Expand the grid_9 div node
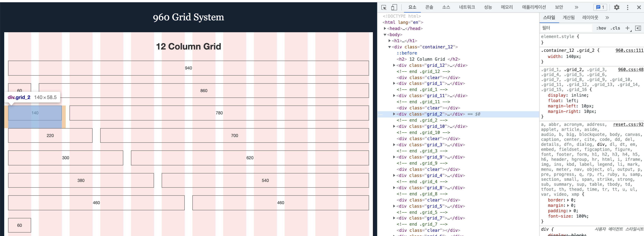 394,157
